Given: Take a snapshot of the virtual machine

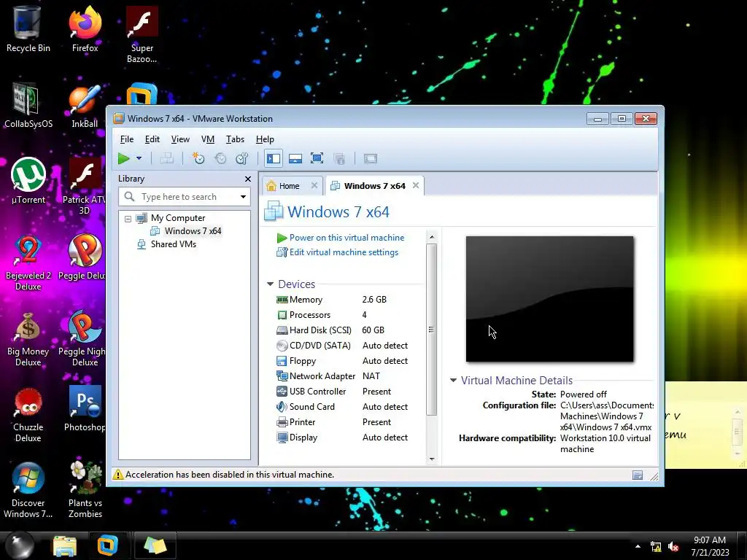Looking at the screenshot, I should coord(198,158).
